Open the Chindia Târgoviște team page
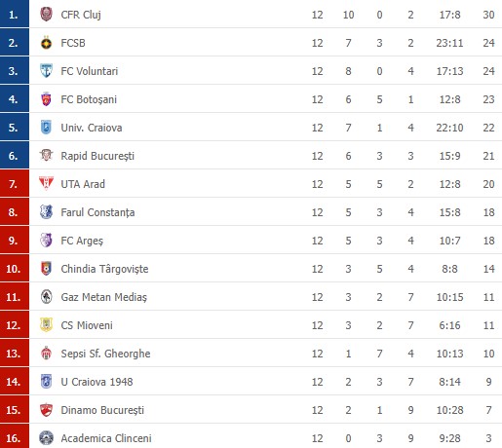Screen dimensions: 502x448 click(x=104, y=269)
